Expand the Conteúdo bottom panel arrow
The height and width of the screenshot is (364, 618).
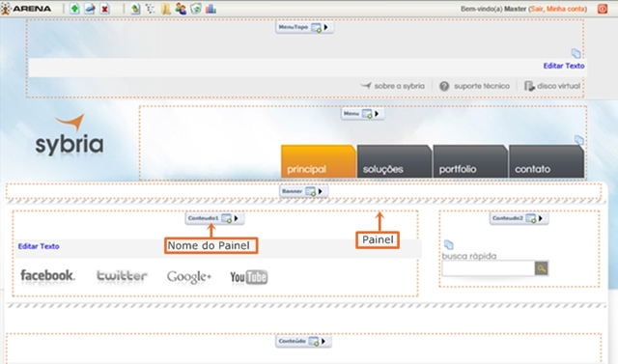[323, 341]
